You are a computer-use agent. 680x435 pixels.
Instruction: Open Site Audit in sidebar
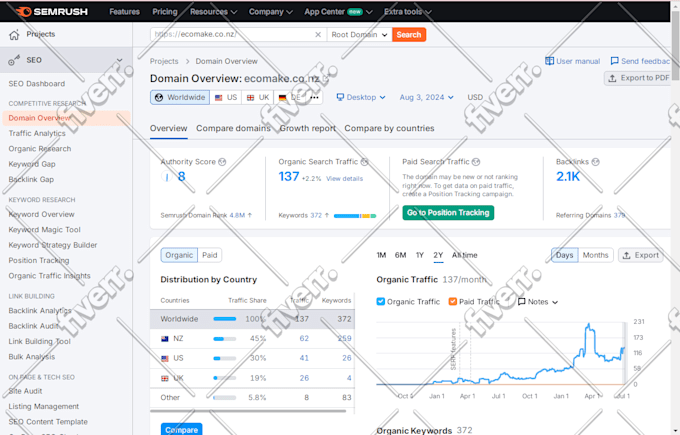(x=25, y=391)
